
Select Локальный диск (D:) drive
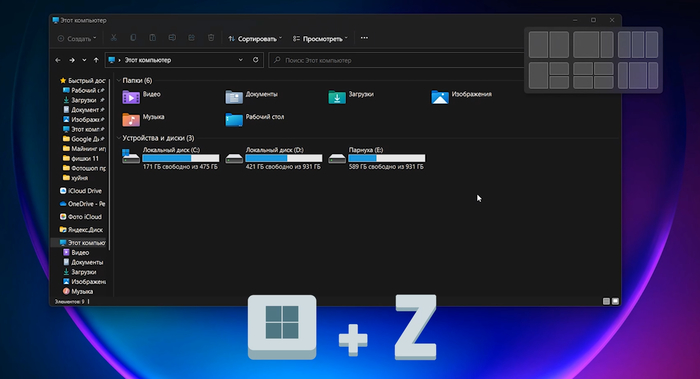[274, 158]
